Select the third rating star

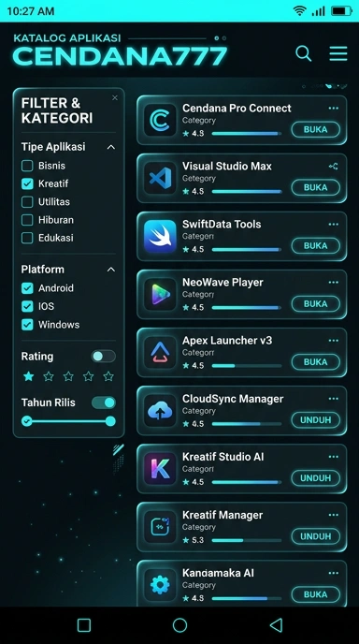point(68,376)
